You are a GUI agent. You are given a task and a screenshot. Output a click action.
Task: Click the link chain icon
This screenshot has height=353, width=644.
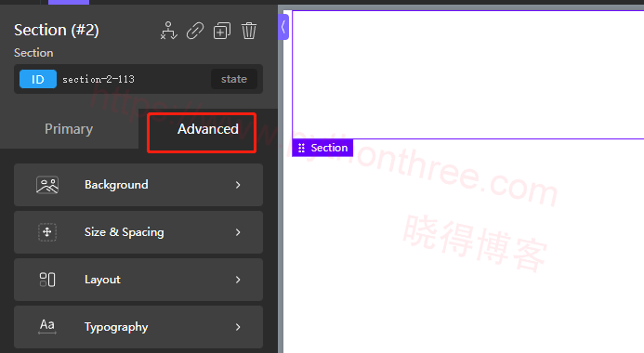tap(195, 31)
